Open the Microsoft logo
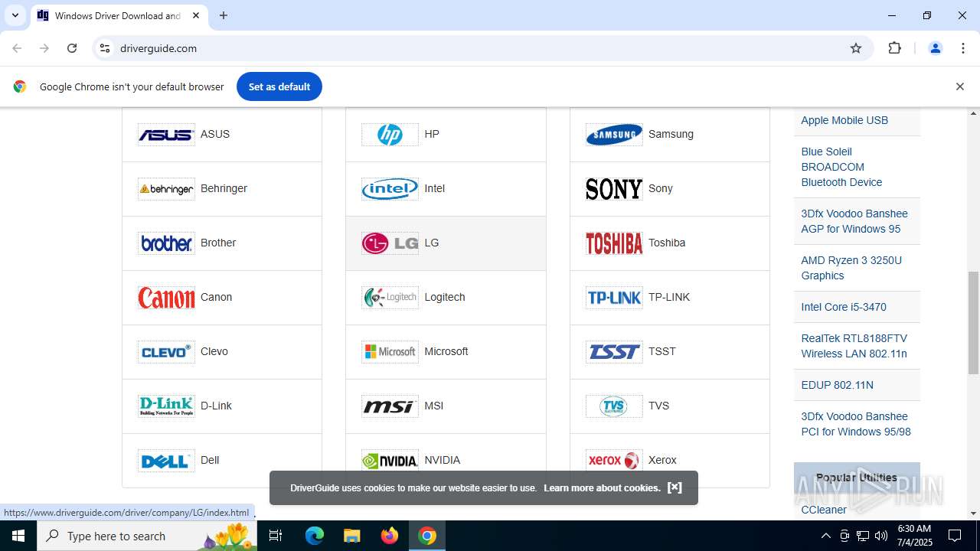 [390, 352]
